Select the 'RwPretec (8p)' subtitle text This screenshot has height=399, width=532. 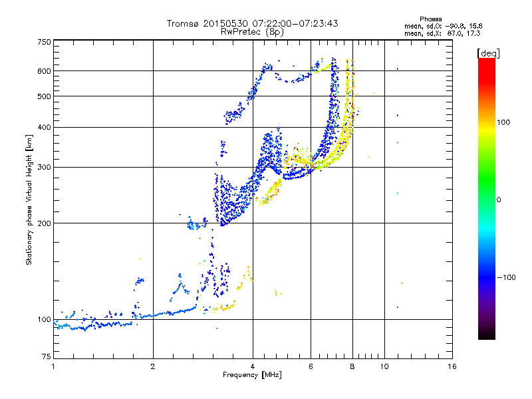tap(252, 32)
